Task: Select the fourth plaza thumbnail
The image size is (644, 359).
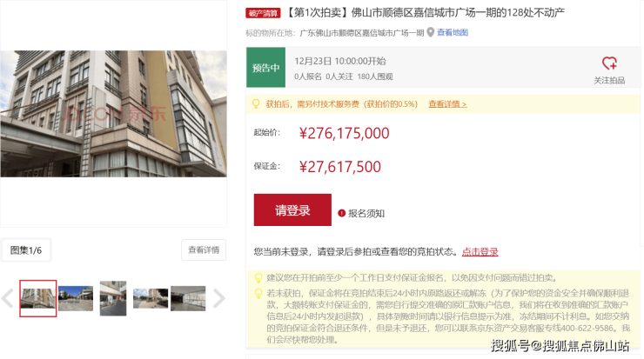Action: pos(151,298)
